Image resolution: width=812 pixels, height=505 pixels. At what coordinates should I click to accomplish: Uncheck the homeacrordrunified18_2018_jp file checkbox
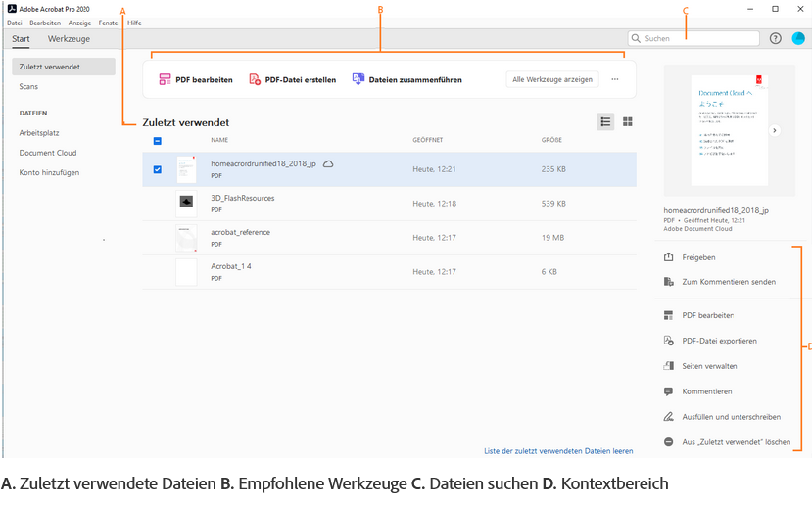coord(158,169)
